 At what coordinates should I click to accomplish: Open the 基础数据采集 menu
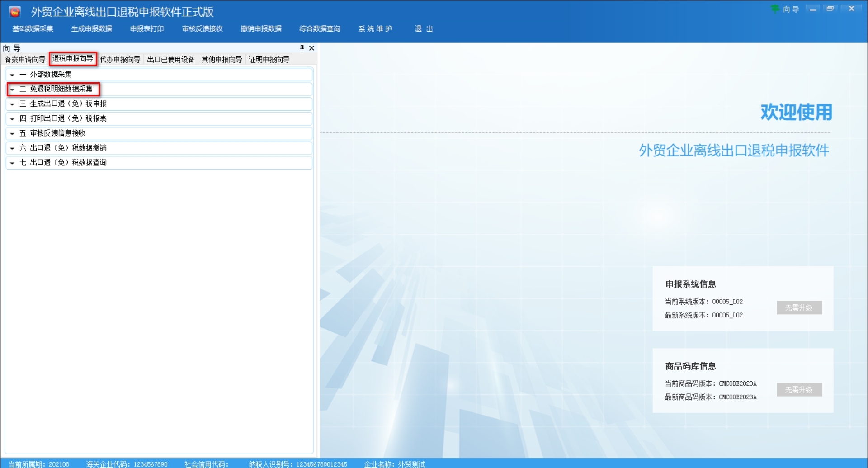coord(32,28)
